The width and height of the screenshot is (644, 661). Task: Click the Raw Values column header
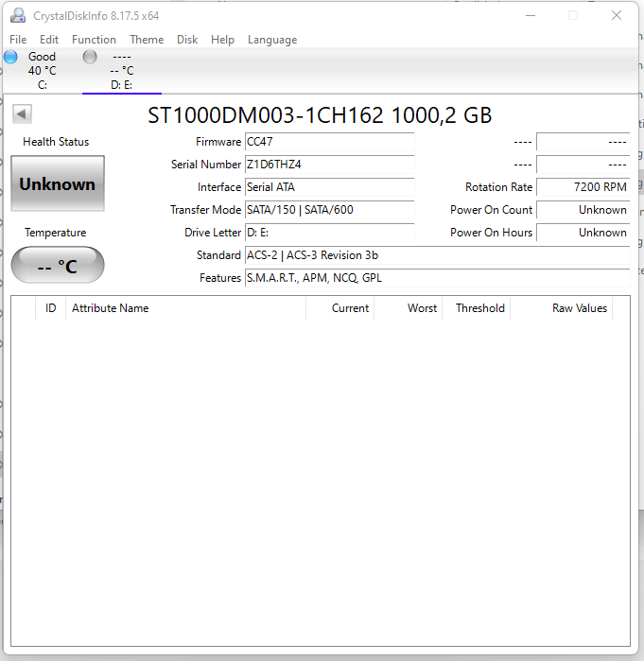point(562,308)
